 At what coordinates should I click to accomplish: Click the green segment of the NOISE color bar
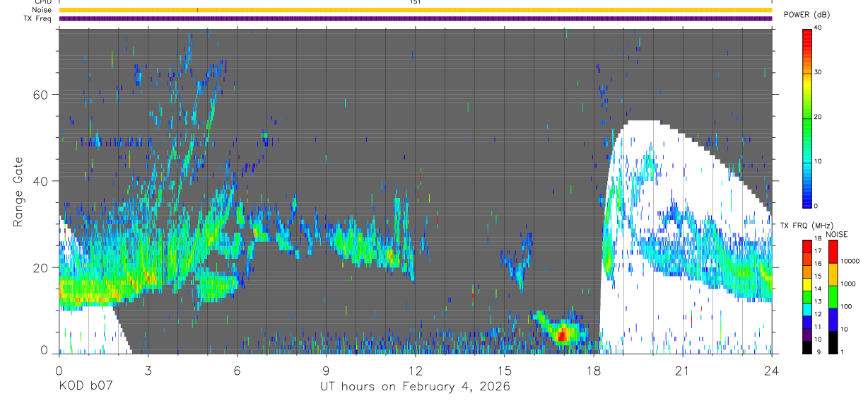click(833, 296)
